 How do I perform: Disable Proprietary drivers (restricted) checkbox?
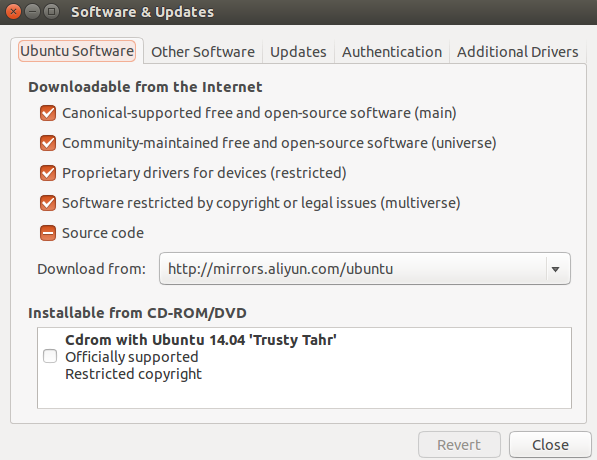click(x=48, y=173)
